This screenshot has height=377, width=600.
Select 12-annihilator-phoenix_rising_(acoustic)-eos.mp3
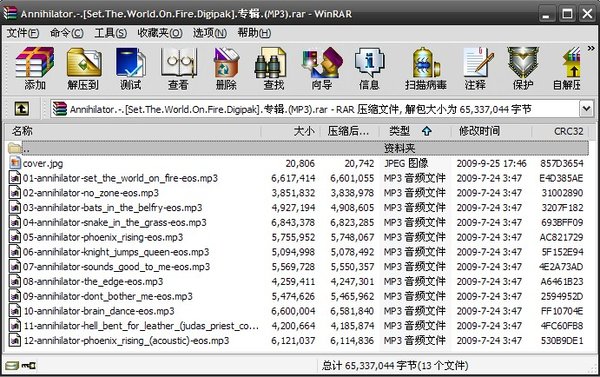pos(126,341)
